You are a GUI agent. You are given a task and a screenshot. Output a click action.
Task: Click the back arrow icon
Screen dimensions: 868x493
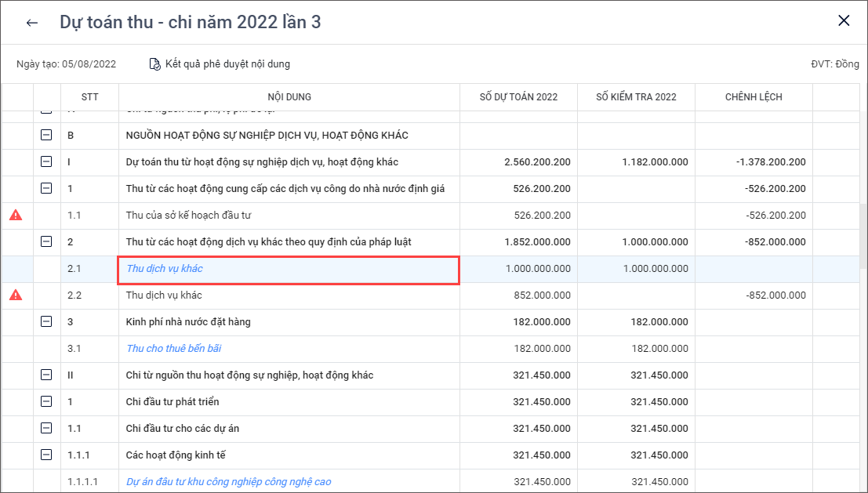(31, 23)
